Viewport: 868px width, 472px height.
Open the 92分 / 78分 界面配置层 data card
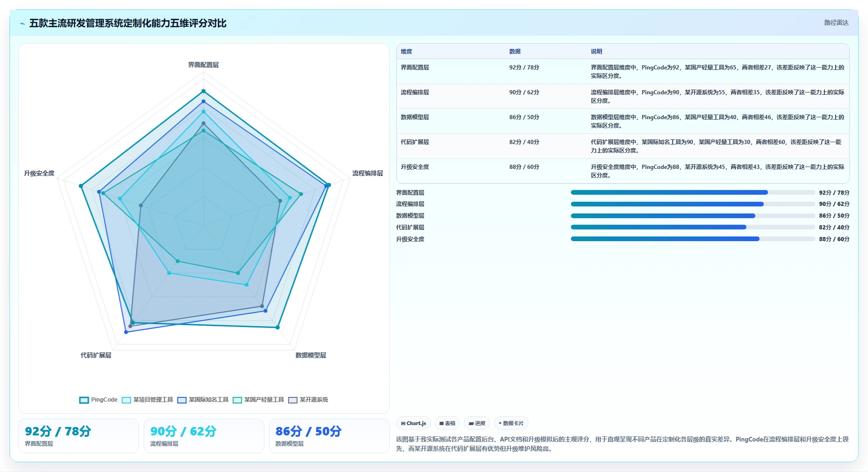pos(78,436)
